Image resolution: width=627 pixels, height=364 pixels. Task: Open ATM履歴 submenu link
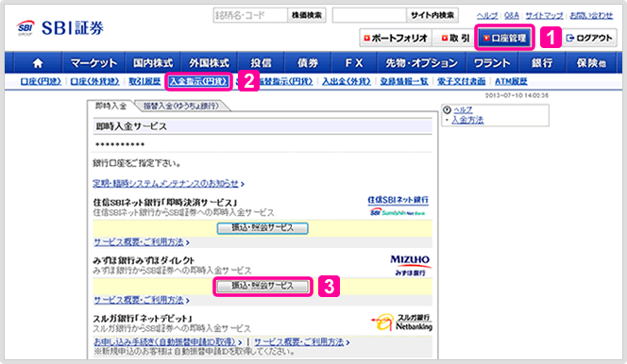tap(511, 81)
